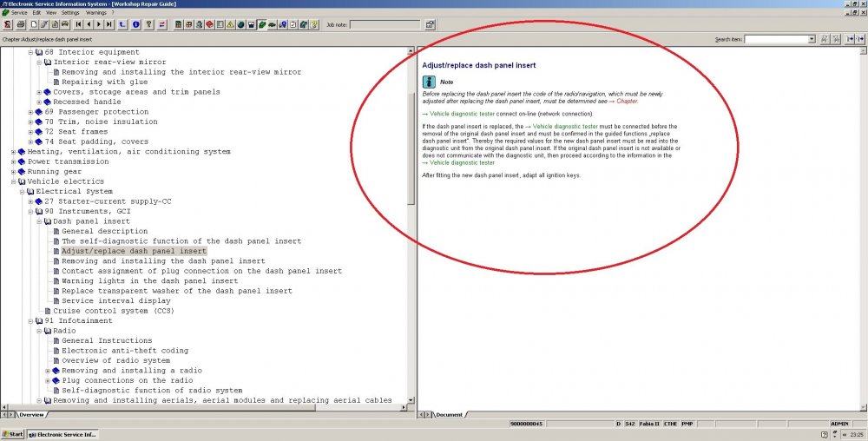Click the exit icon at toolbar's left end
Viewport: 868px width, 441px height.
coord(7,24)
